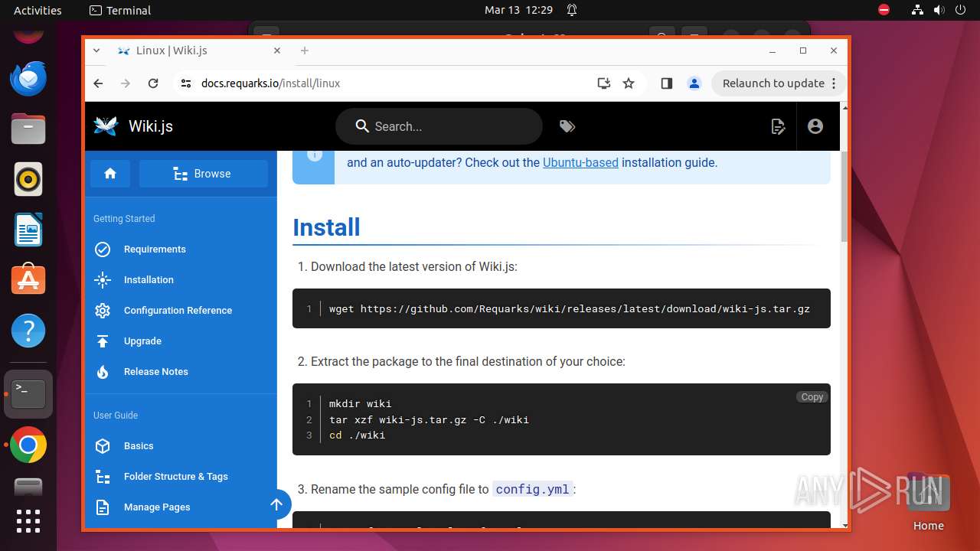Toggle Chrome side panel
This screenshot has height=551, width=980.
pyautogui.click(x=666, y=83)
